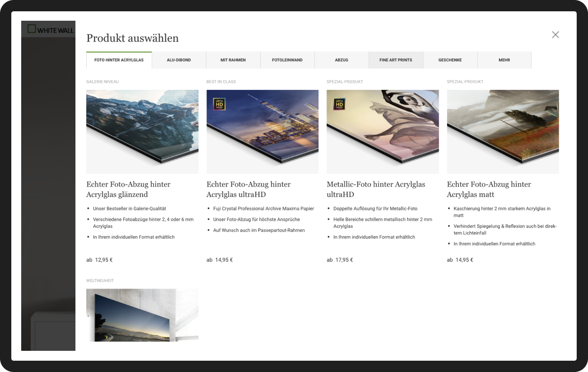Select the city skyline ultraHD product image
This screenshot has width=588, height=372.
[262, 132]
